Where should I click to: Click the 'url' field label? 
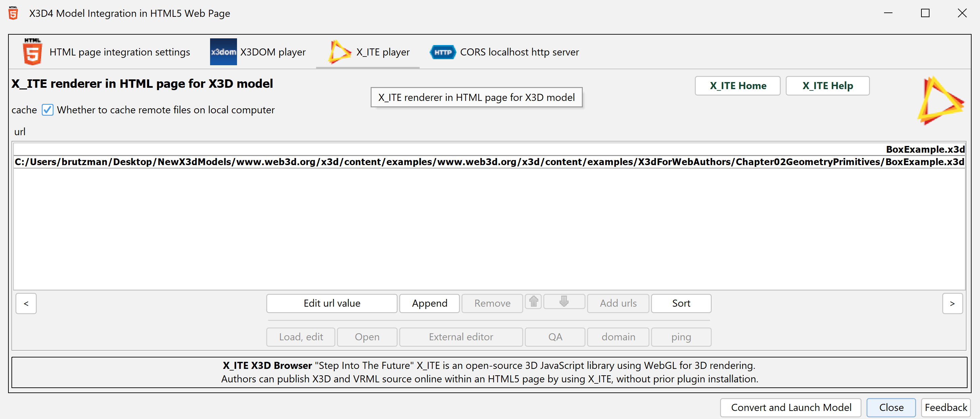(x=20, y=132)
